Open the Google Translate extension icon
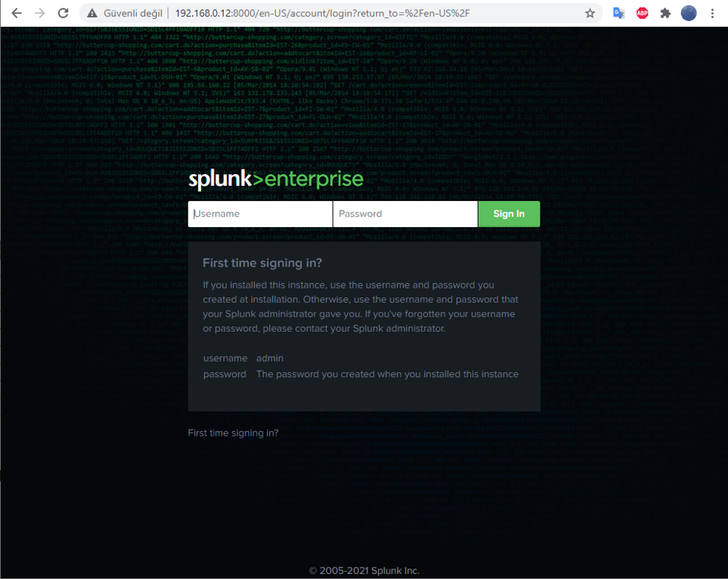Image resolution: width=728 pixels, height=579 pixels. coord(618,13)
